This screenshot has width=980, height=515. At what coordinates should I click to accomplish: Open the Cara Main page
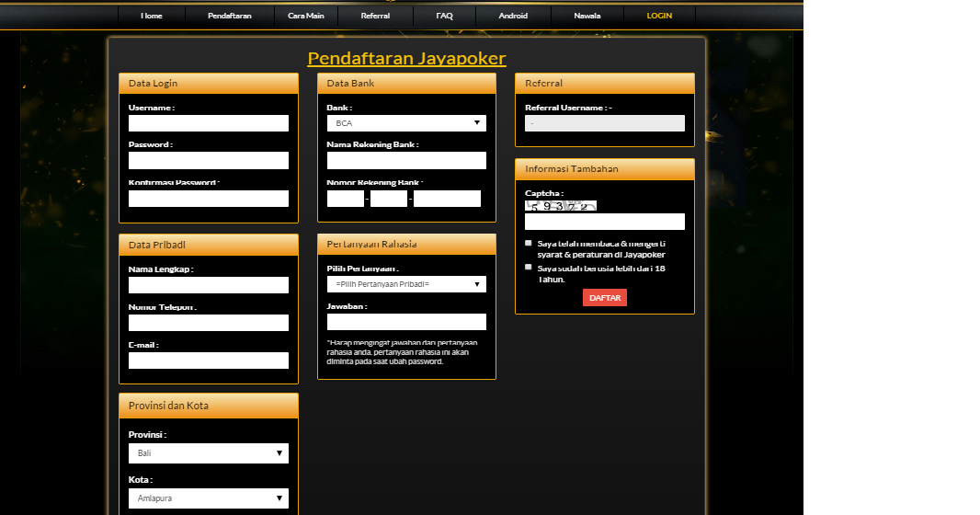305,16
